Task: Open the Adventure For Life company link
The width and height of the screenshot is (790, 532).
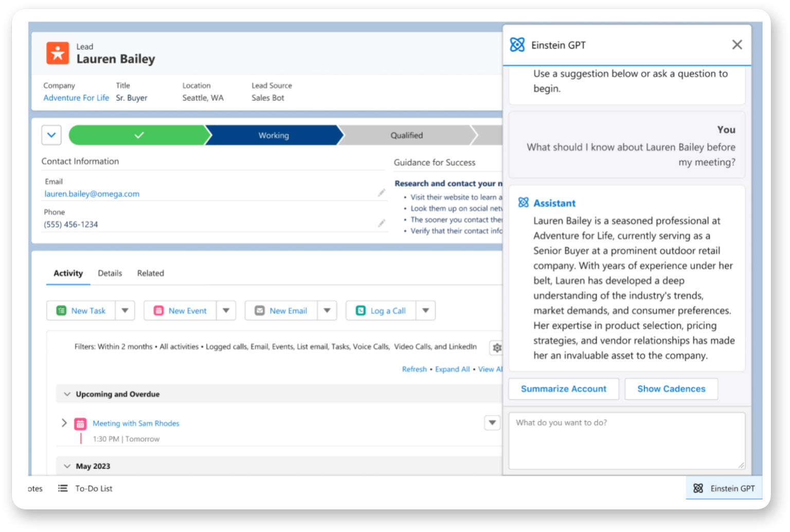Action: (x=76, y=98)
